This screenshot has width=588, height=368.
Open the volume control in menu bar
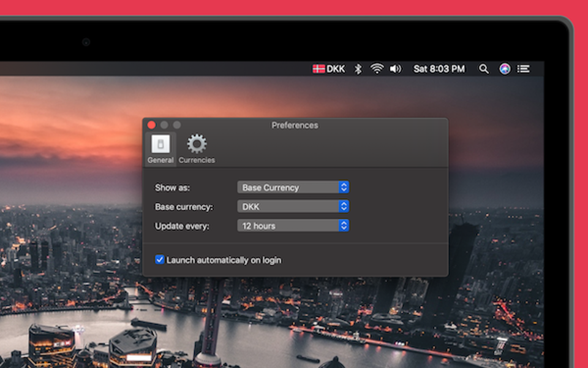click(395, 69)
